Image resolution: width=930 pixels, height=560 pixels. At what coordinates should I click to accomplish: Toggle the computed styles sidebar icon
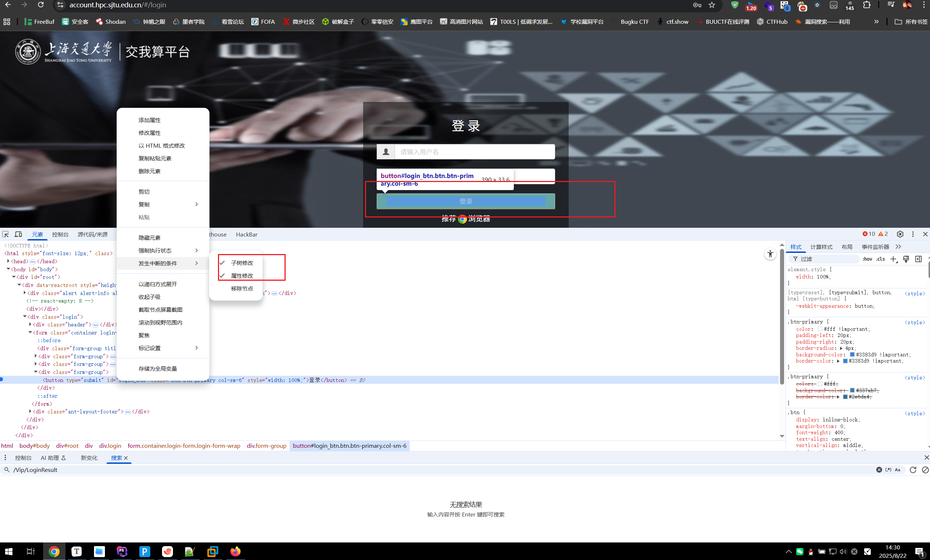tap(918, 259)
